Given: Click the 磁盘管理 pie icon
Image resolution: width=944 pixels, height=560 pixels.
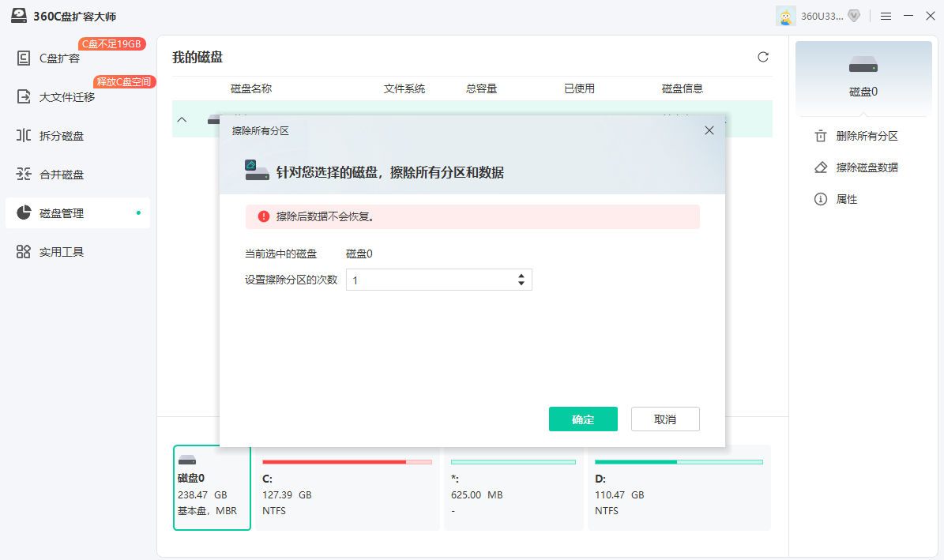Looking at the screenshot, I should [x=24, y=212].
